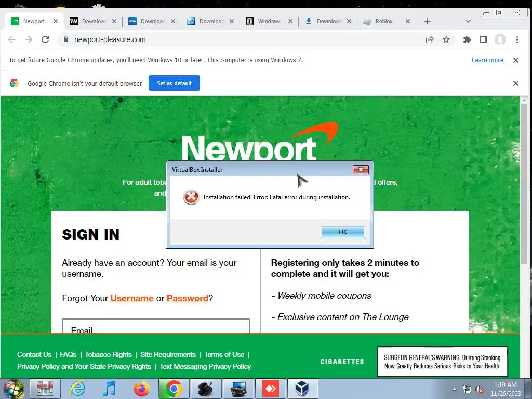The image size is (532, 399).
Task: Click the browser forward arrow
Action: click(x=29, y=39)
